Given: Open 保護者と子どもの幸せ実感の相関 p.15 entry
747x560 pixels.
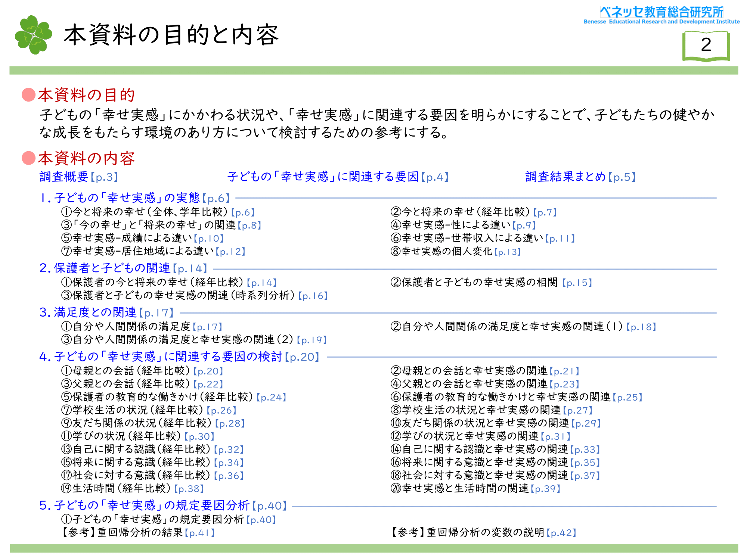Looking at the screenshot, I should [491, 283].
